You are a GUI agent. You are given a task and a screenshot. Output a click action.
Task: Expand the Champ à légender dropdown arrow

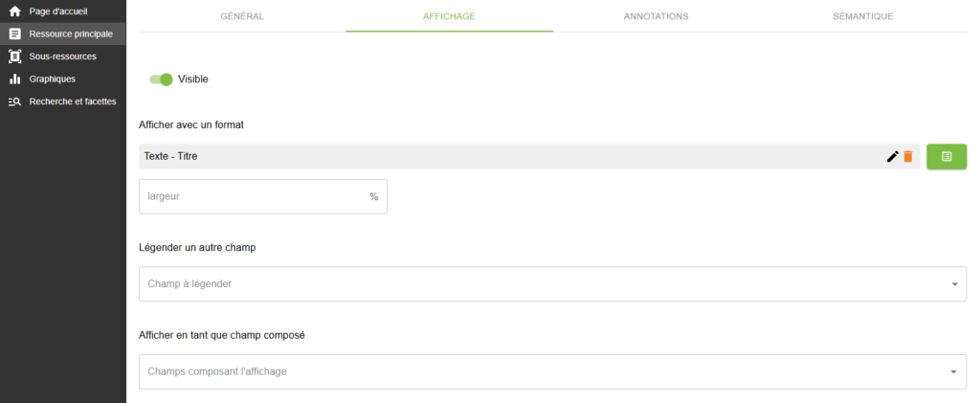coord(954,284)
